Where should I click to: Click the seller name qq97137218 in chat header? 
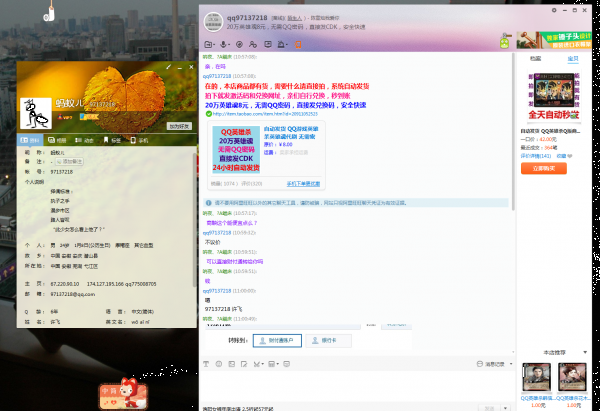point(247,18)
